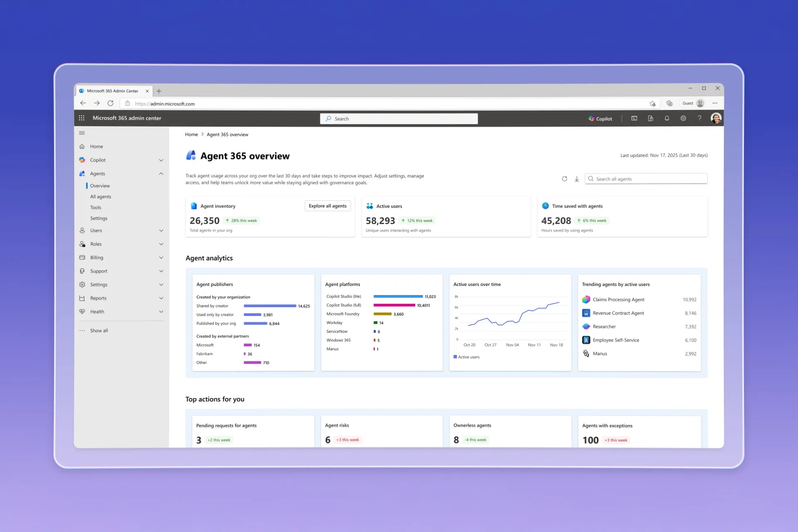This screenshot has width=798, height=532.
Task: Go to Home breadcrumb link
Action: tap(191, 134)
